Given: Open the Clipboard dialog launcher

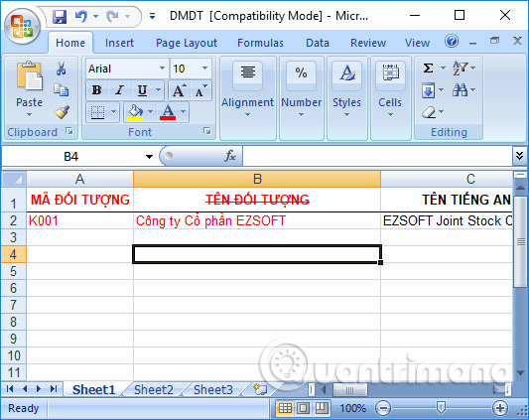Looking at the screenshot, I should click(x=69, y=131).
